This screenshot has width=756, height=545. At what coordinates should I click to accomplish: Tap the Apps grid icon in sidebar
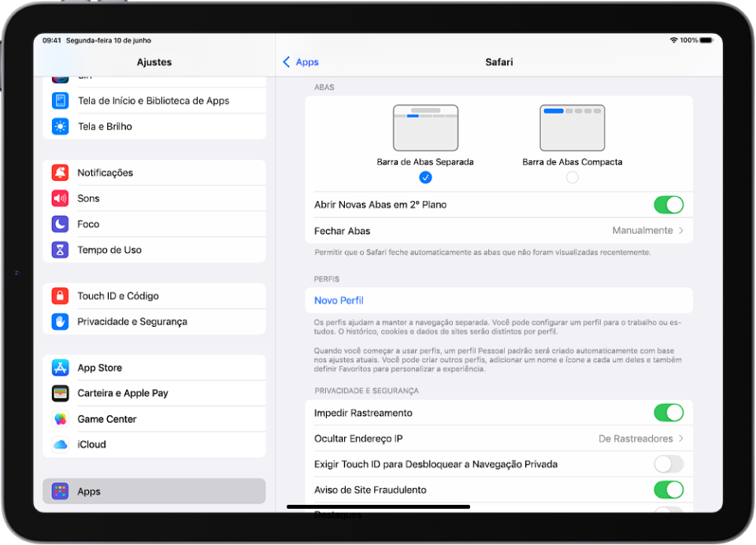click(61, 491)
